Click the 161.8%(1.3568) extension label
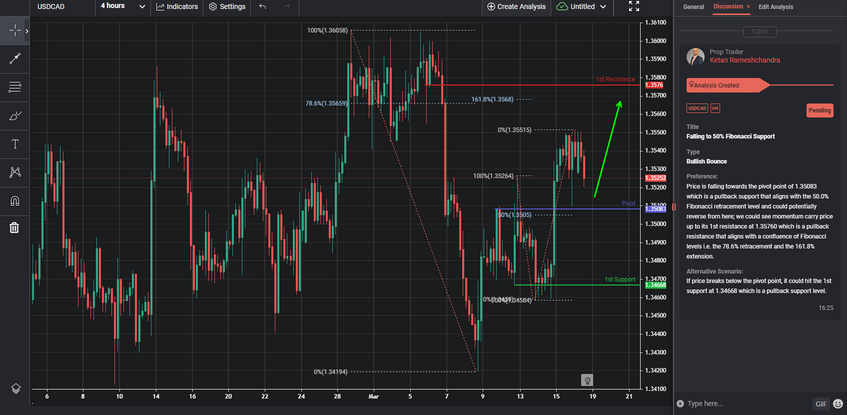Screen dimensions: 847x415 tap(492, 99)
